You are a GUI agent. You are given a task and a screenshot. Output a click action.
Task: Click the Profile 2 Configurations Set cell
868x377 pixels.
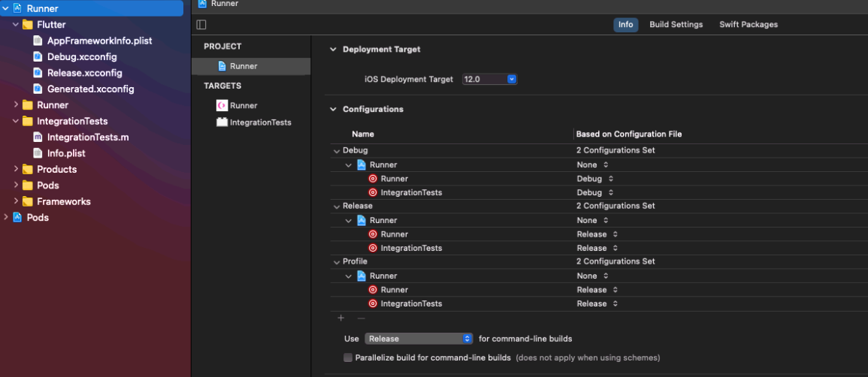(x=615, y=261)
